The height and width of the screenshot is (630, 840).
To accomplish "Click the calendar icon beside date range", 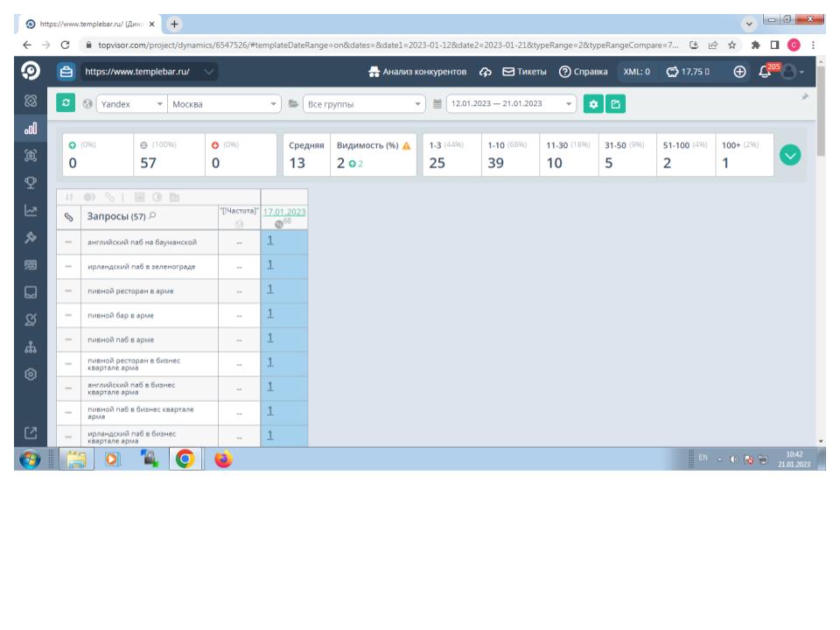I will tap(437, 104).
